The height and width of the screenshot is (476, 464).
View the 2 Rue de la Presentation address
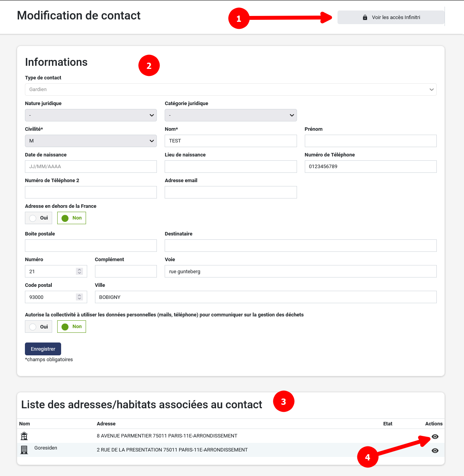435,451
